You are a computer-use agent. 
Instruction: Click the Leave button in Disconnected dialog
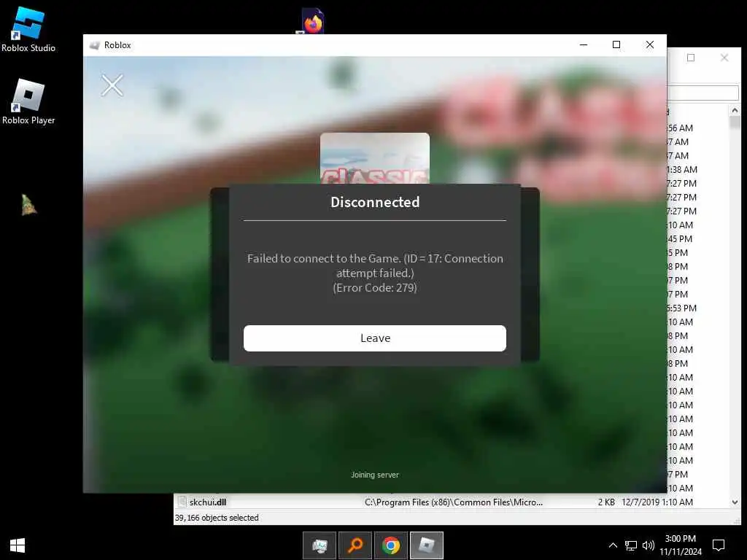tap(374, 338)
